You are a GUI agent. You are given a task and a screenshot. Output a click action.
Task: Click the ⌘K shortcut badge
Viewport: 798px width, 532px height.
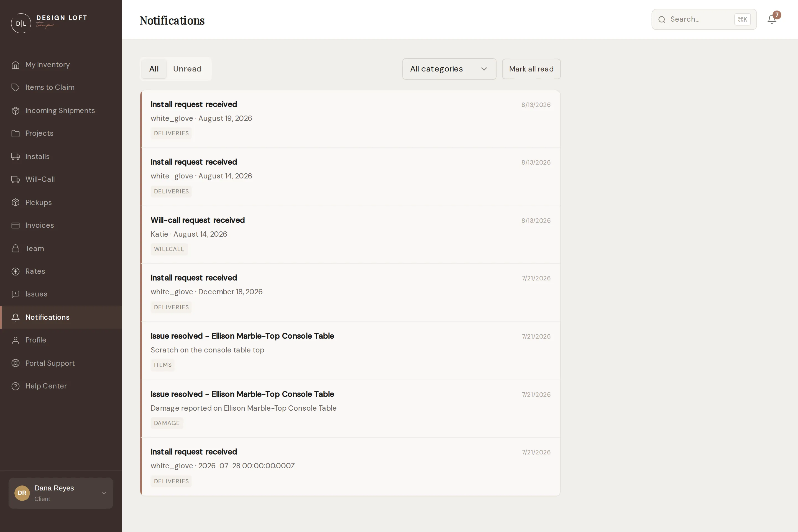pos(742,20)
